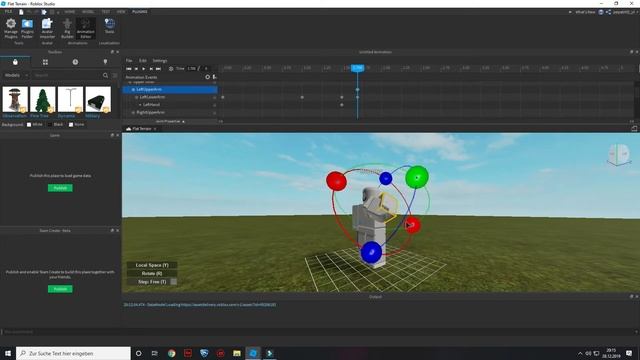Select the White background option
This screenshot has width=640, height=360.
(35, 124)
